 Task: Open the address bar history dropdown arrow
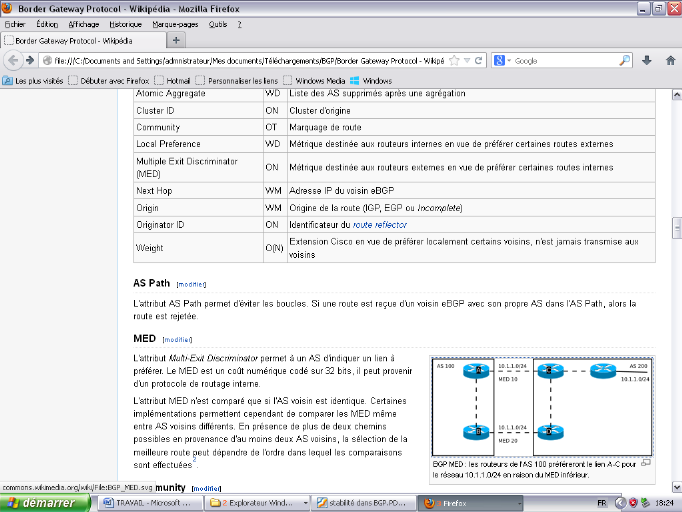coord(468,60)
